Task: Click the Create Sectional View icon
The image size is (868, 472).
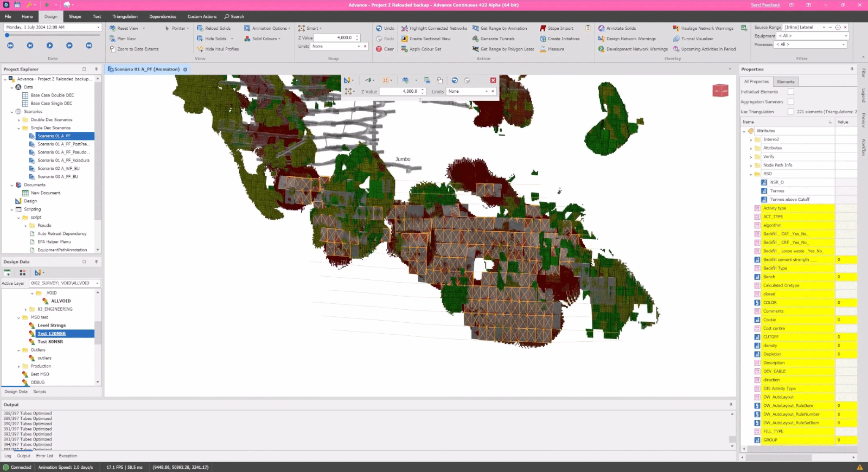Action: click(405, 39)
